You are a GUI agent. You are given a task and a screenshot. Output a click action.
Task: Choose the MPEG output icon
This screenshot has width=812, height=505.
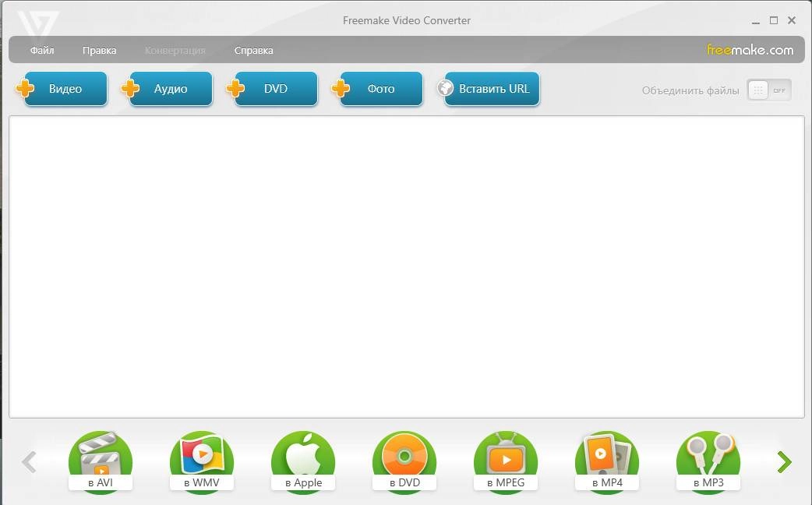coord(506,461)
